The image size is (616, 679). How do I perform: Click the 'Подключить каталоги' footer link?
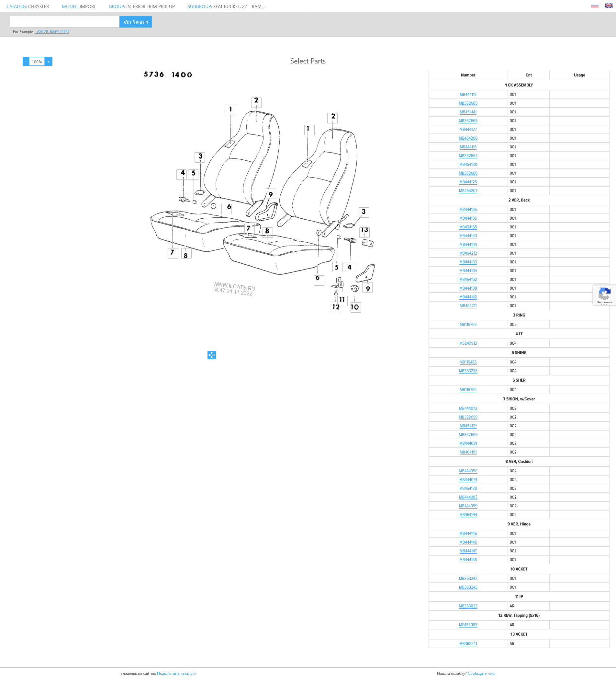click(x=176, y=673)
